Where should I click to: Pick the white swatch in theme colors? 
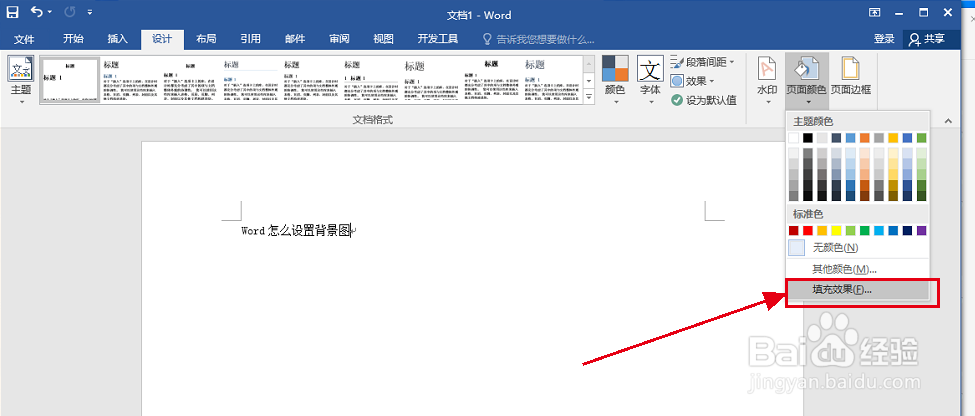pos(793,137)
